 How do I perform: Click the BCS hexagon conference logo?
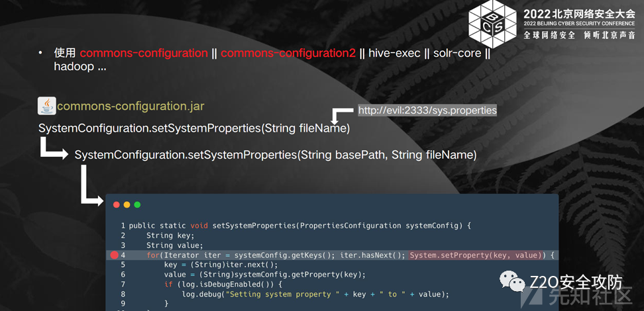pyautogui.click(x=492, y=24)
